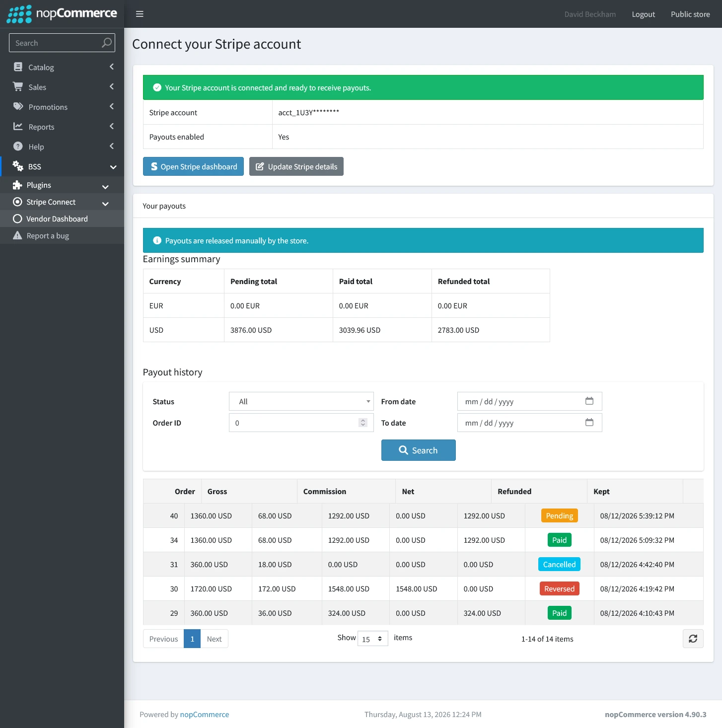722x728 pixels.
Task: Toggle the sidebar hamburger menu
Action: 140,14
